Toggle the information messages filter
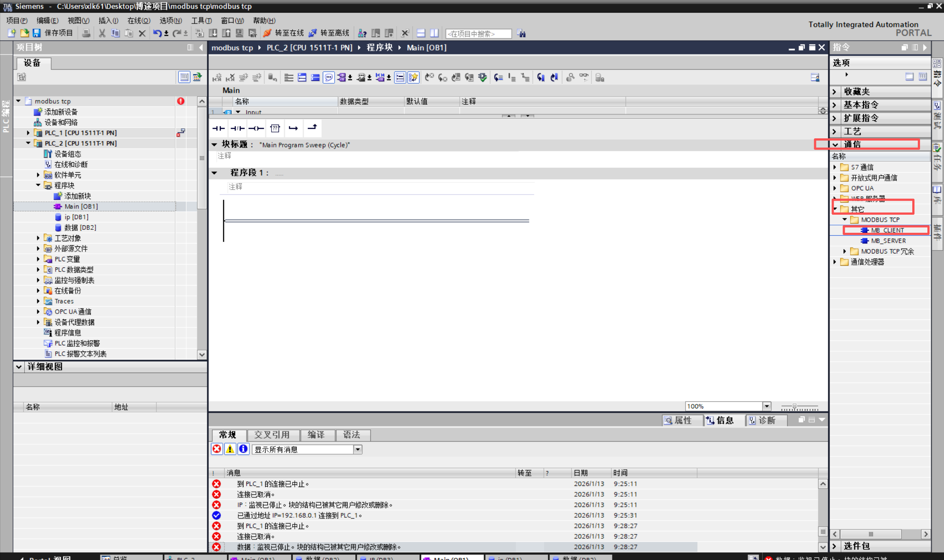 (x=243, y=449)
